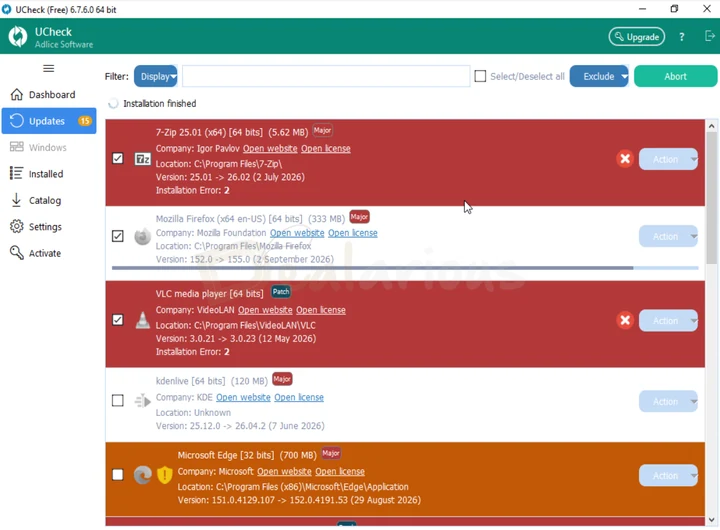Uncheck the VLC media player checkbox
This screenshot has width=720, height=530.
(x=118, y=320)
